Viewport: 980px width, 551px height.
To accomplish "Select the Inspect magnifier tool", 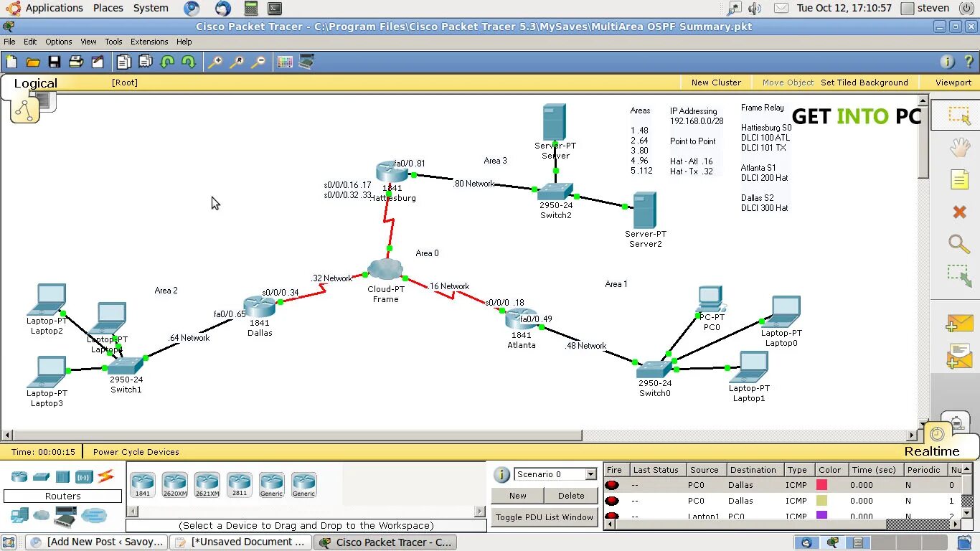I will (959, 244).
